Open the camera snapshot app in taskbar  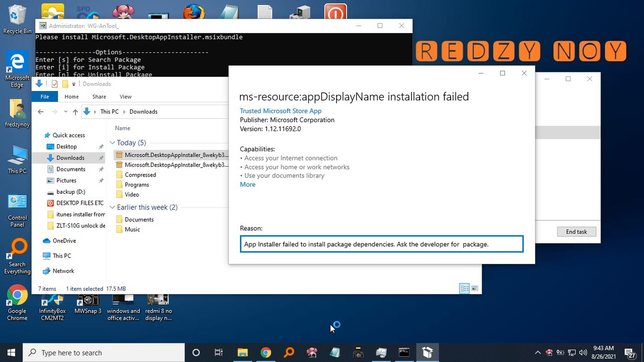coord(358,352)
